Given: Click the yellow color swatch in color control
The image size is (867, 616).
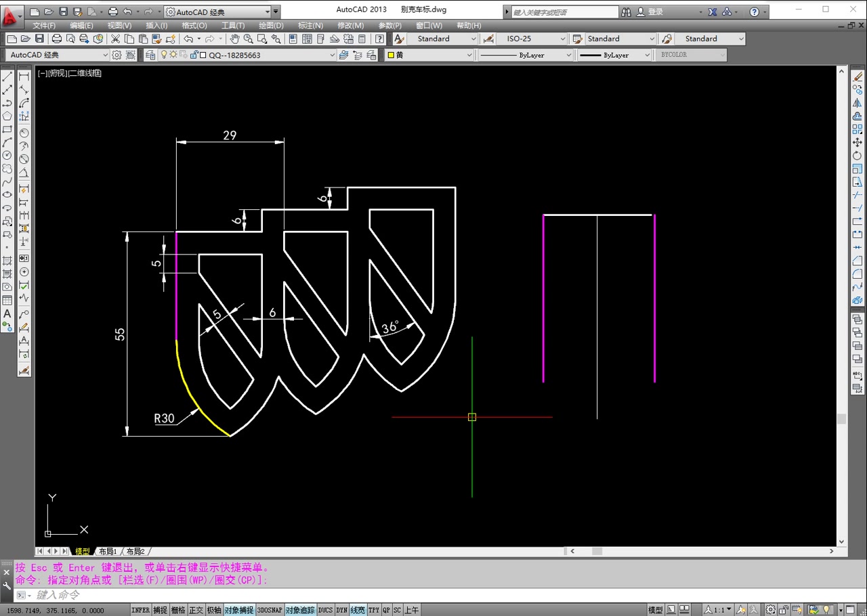Looking at the screenshot, I should point(391,55).
